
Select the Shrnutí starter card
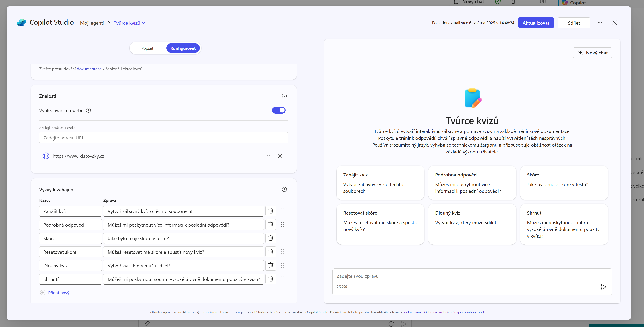564,224
